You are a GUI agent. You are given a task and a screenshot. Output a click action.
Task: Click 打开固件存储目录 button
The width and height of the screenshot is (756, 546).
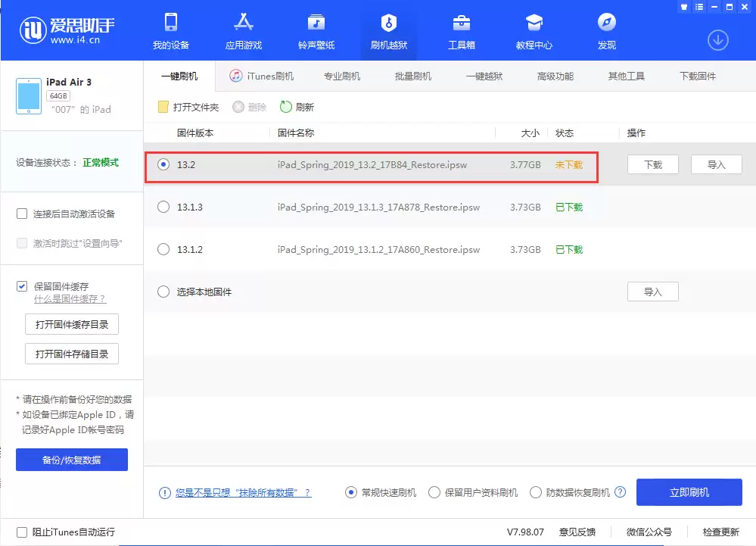pos(72,354)
